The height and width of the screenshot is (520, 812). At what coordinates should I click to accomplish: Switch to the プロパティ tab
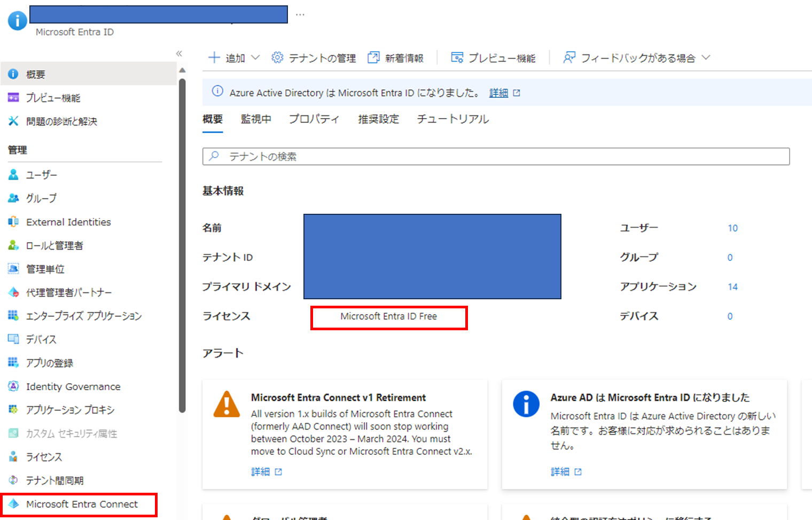click(314, 119)
